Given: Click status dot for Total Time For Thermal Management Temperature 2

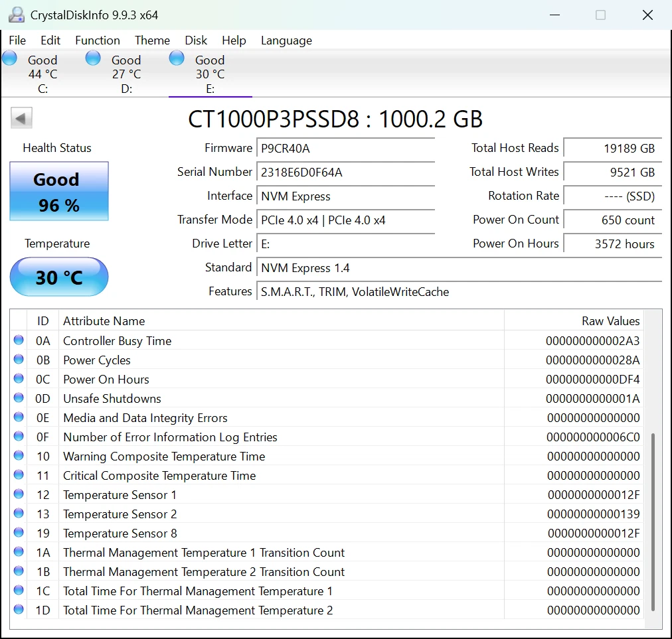Looking at the screenshot, I should [19, 609].
